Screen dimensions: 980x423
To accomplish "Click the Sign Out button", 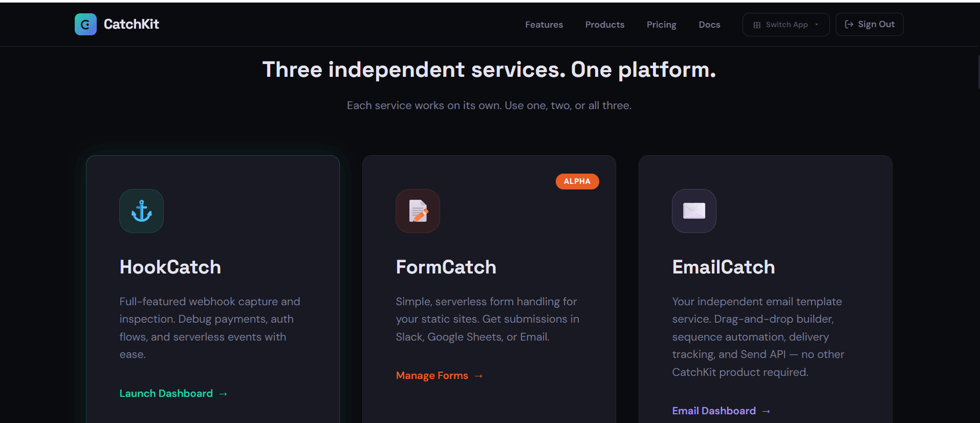I will (869, 24).
